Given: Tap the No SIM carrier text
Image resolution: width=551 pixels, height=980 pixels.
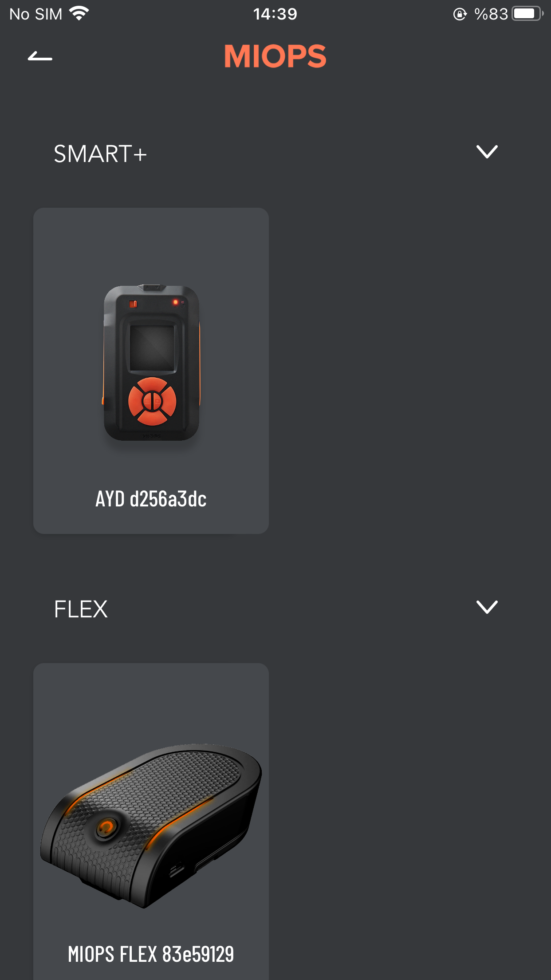Looking at the screenshot, I should pos(35,14).
